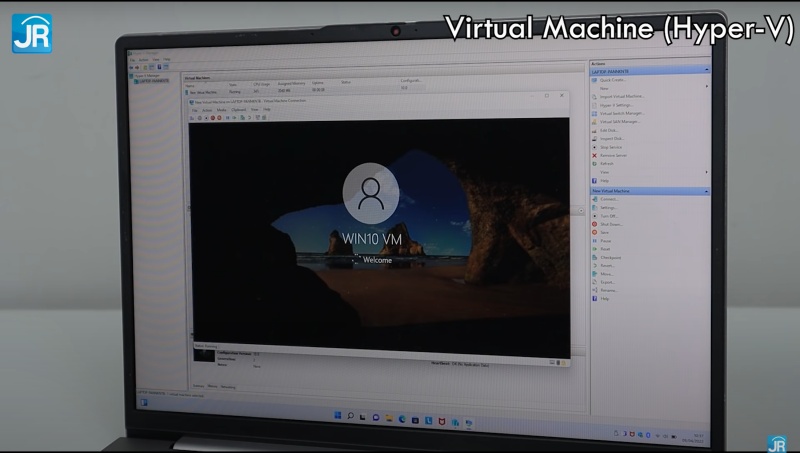The image size is (800, 453).
Task: Click Shut Down action for the VM
Action: 610,224
